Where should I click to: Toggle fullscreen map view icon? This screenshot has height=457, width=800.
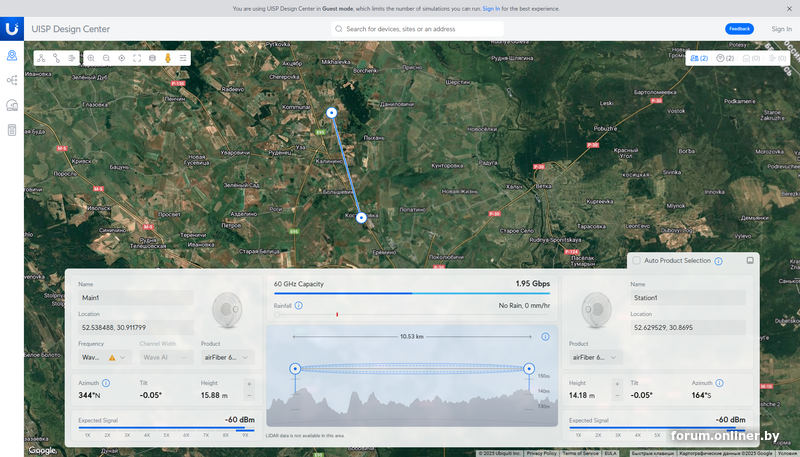coord(137,58)
